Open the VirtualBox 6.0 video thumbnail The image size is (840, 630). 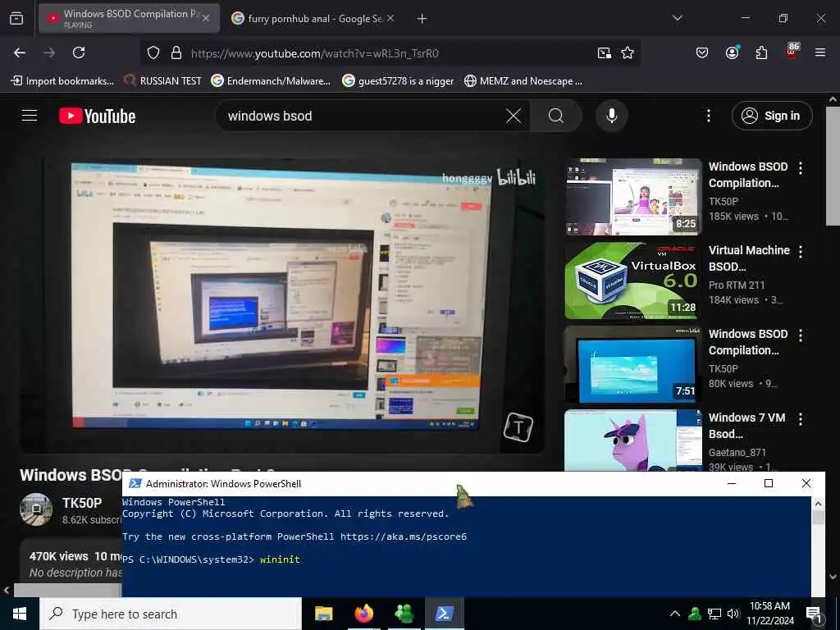633,281
